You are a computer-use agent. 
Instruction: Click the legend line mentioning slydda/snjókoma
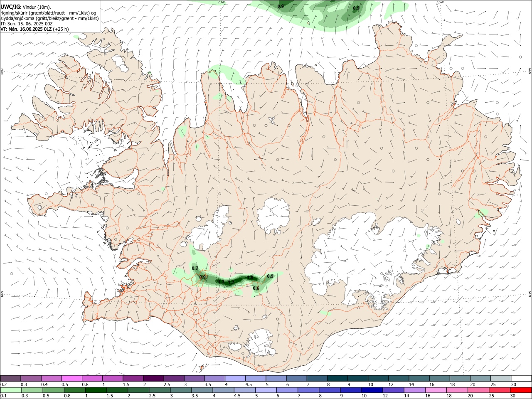tap(49, 18)
